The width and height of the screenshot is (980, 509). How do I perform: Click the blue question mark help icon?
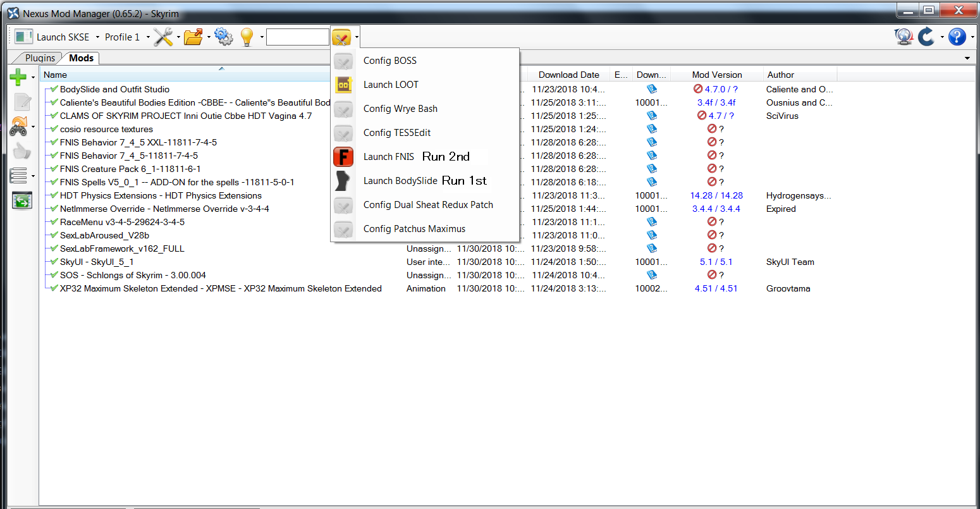(x=957, y=37)
